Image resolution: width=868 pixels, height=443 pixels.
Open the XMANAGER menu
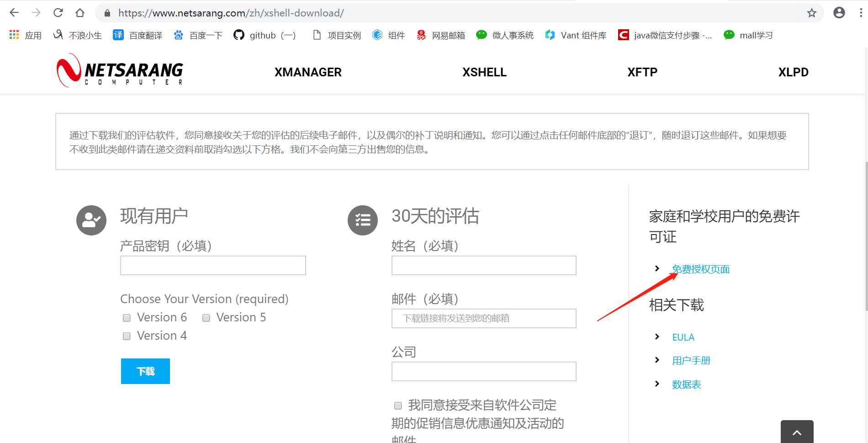(x=308, y=72)
